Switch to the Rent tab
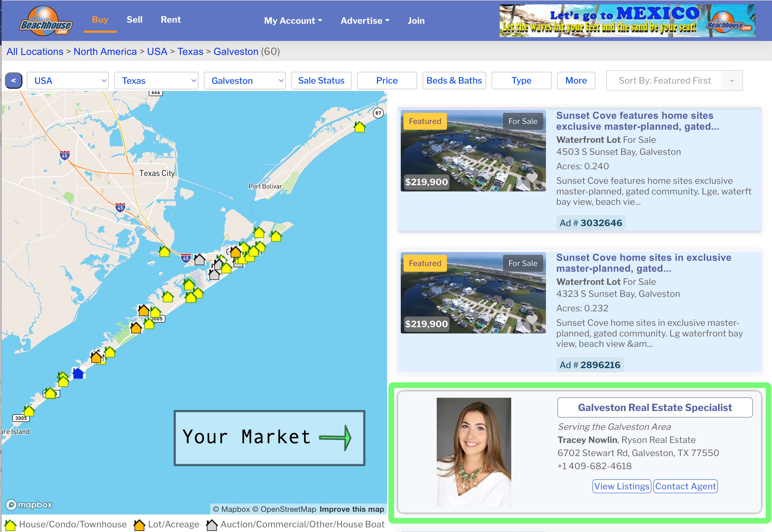The width and height of the screenshot is (772, 532). (x=171, y=19)
